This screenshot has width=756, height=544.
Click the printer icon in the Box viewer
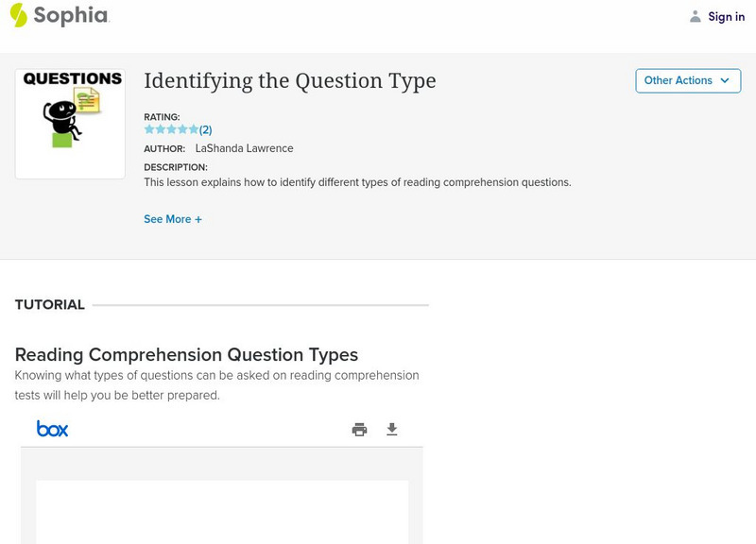pos(358,428)
